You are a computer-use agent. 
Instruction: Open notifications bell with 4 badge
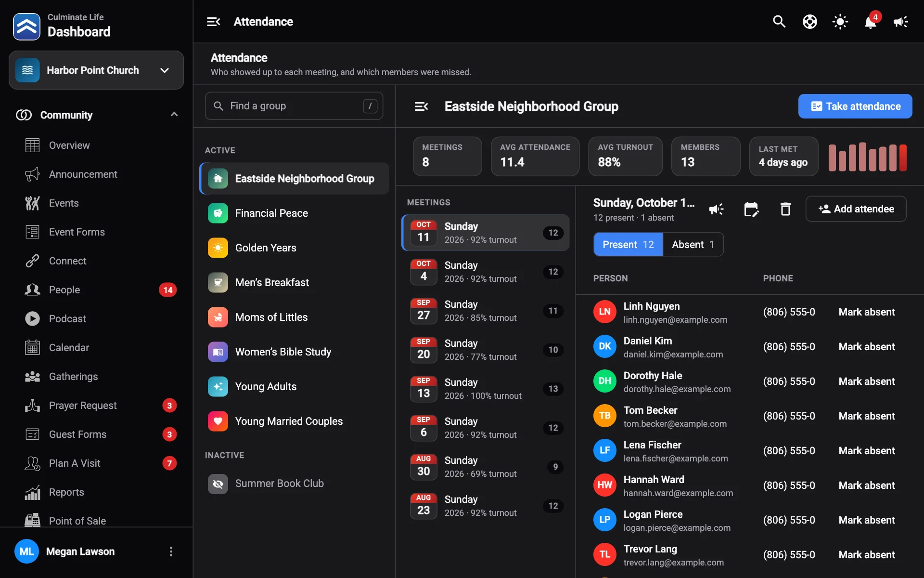tap(871, 22)
